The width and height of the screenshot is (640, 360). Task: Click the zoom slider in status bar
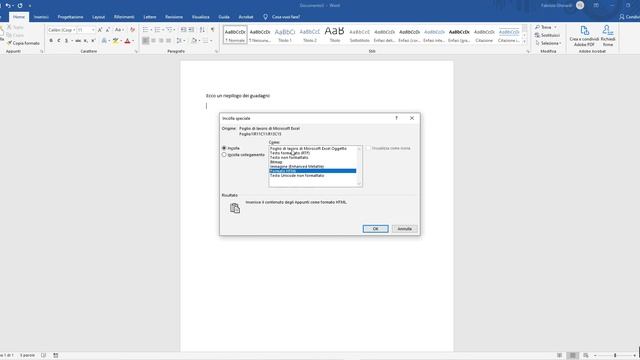(615, 356)
